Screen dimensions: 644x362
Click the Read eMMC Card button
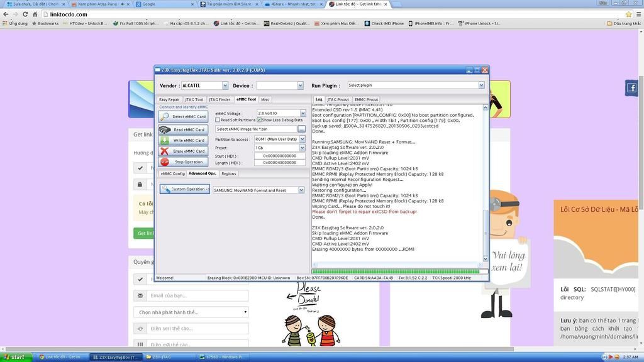pyautogui.click(x=183, y=129)
